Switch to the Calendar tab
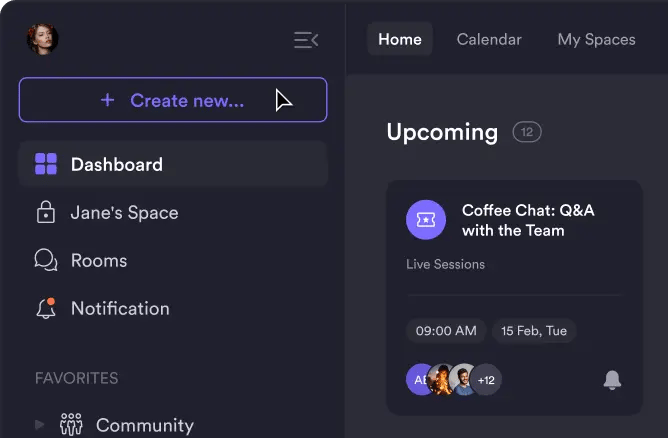The image size is (668, 438). point(489,40)
